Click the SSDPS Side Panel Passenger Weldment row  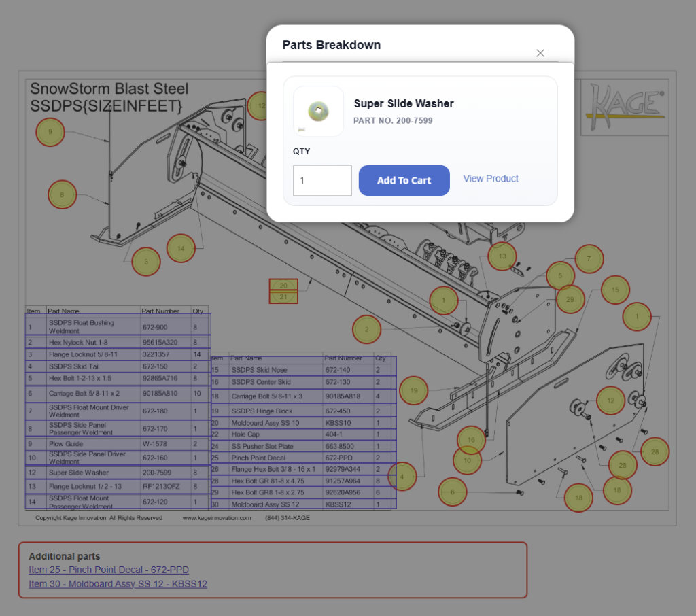coord(118,428)
